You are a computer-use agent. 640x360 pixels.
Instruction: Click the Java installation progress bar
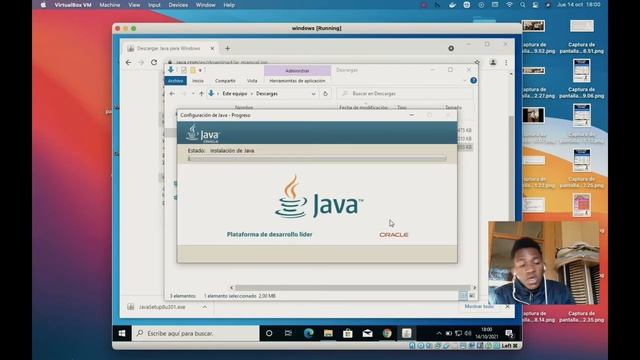317,158
